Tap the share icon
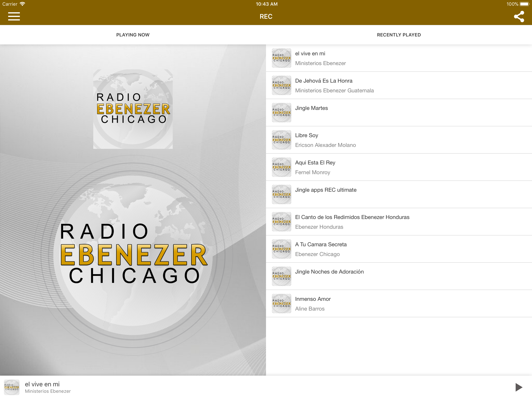532x399 pixels. (519, 16)
